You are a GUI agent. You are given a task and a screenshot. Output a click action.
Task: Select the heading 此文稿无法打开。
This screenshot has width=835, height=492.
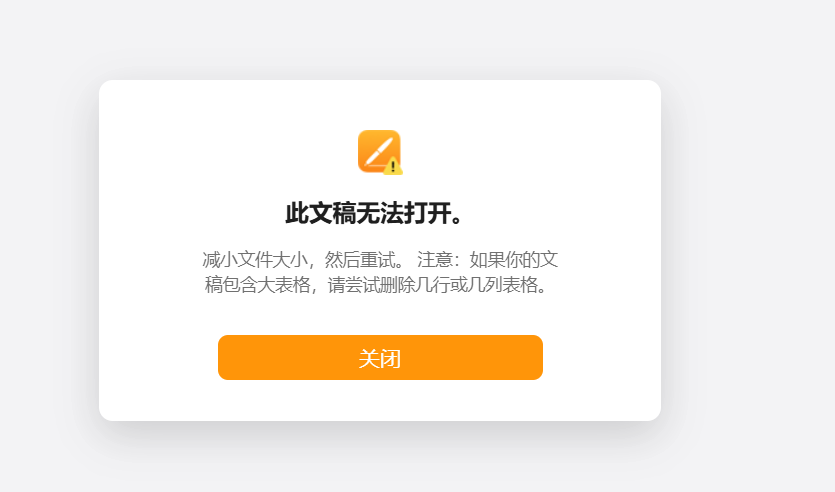(374, 214)
